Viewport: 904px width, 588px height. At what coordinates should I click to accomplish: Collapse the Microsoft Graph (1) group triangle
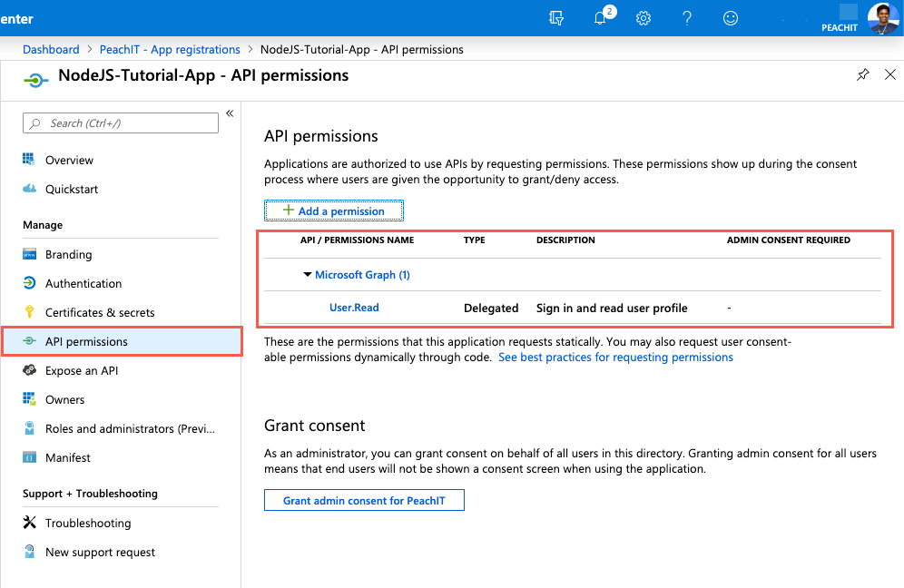(308, 274)
